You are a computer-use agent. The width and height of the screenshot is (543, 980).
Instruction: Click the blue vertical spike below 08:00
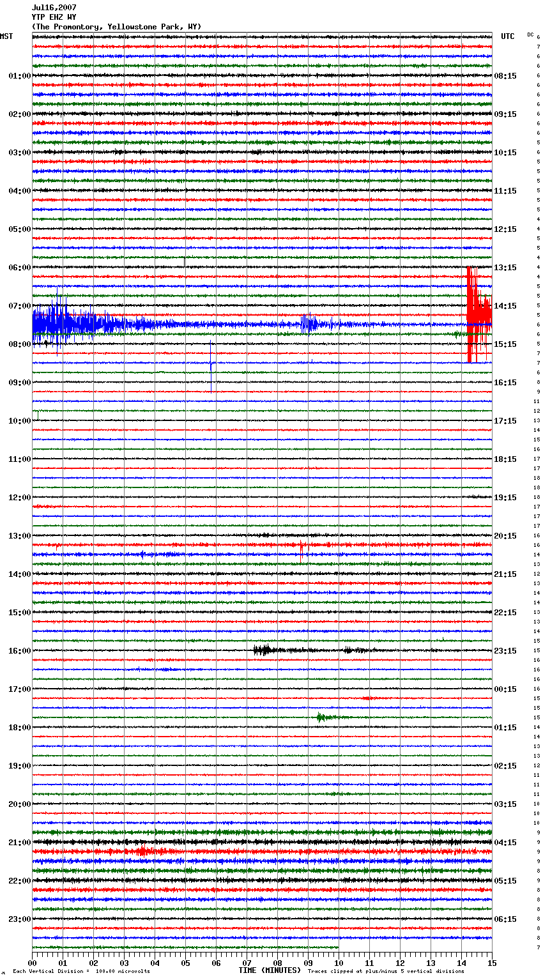pos(211,367)
